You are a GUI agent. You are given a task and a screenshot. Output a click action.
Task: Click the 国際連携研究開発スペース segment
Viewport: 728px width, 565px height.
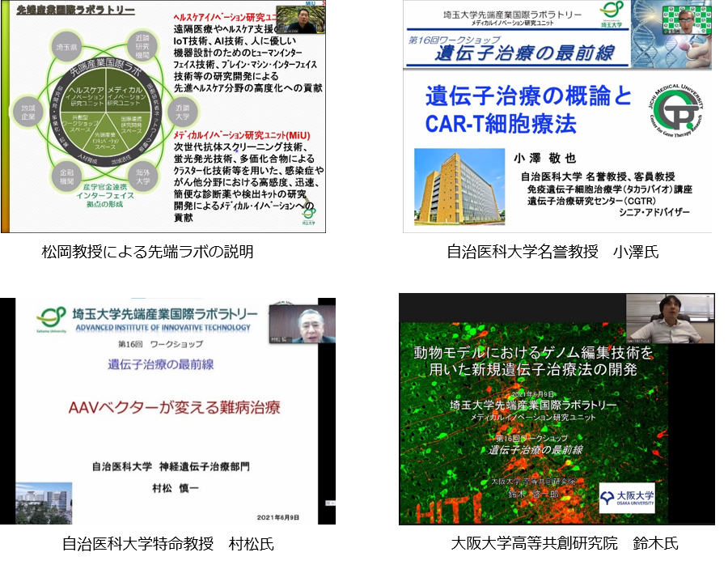tap(131, 125)
